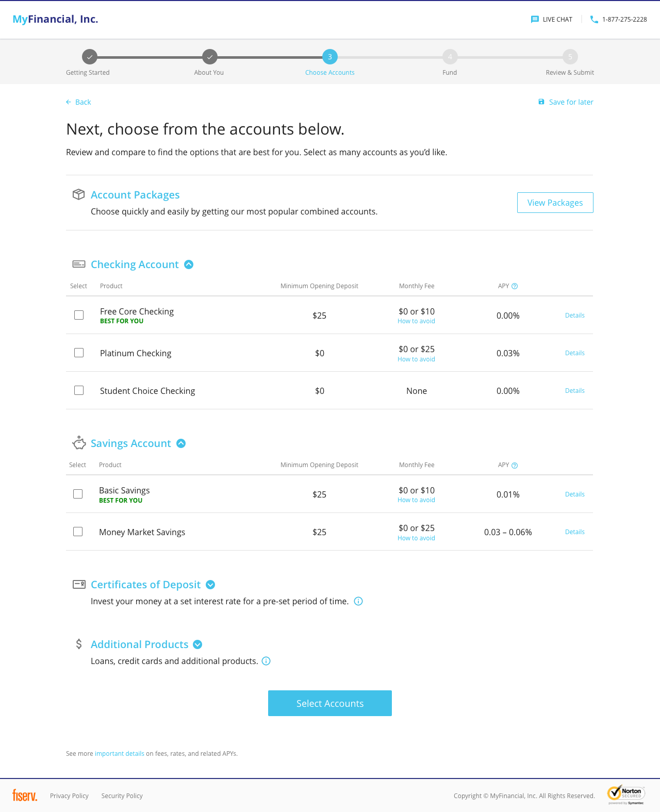Go to the About You step

209,57
